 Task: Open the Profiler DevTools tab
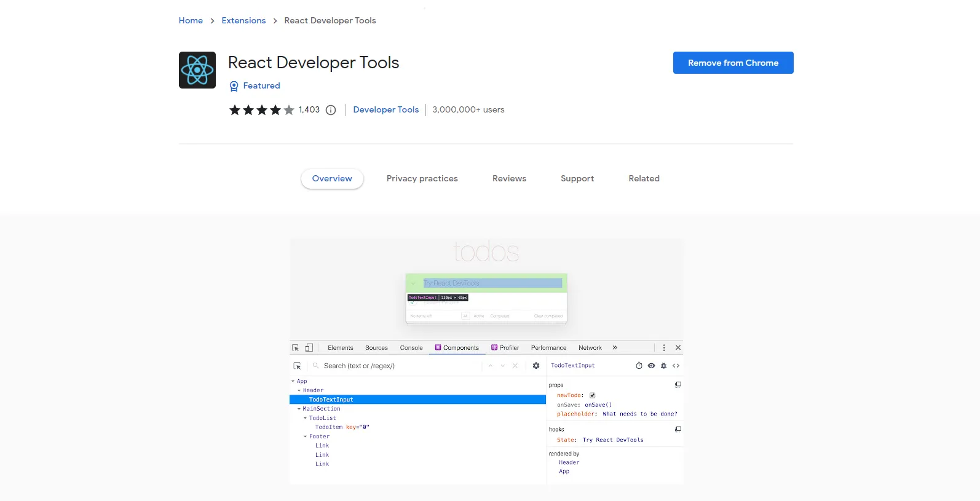tap(505, 348)
